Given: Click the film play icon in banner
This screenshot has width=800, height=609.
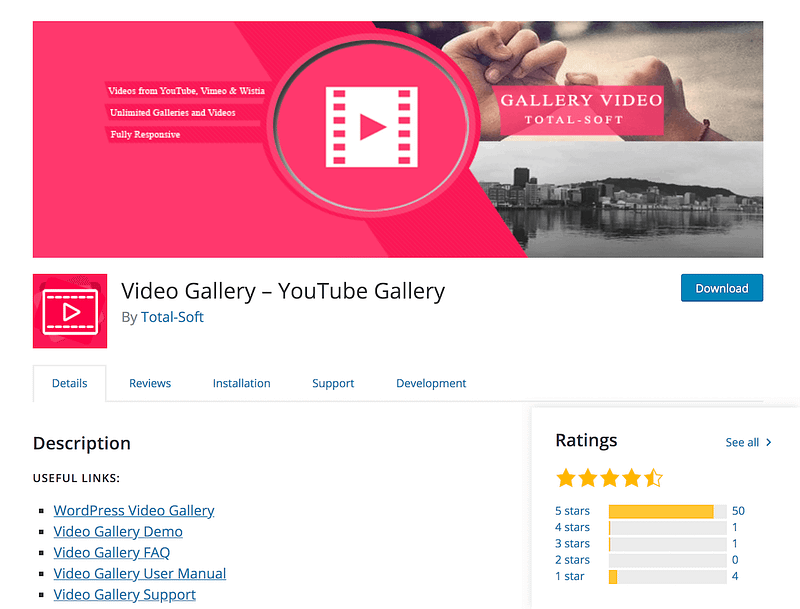Looking at the screenshot, I should click(x=371, y=127).
